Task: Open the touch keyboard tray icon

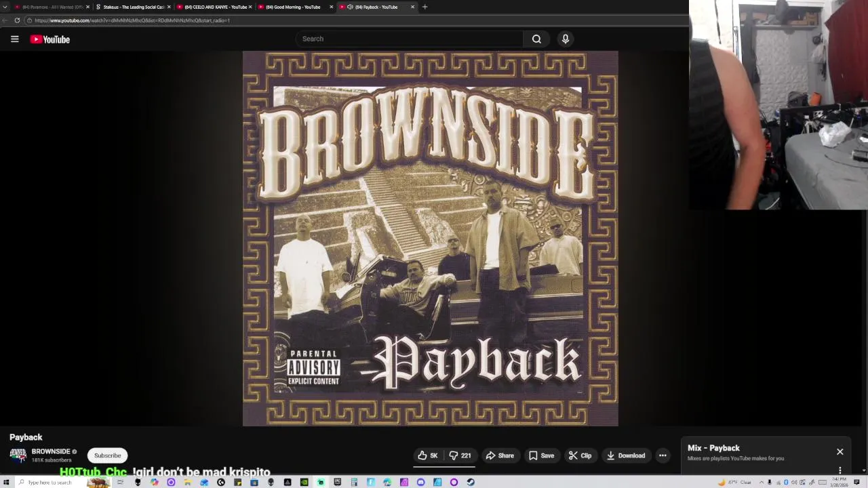Action: click(x=823, y=483)
